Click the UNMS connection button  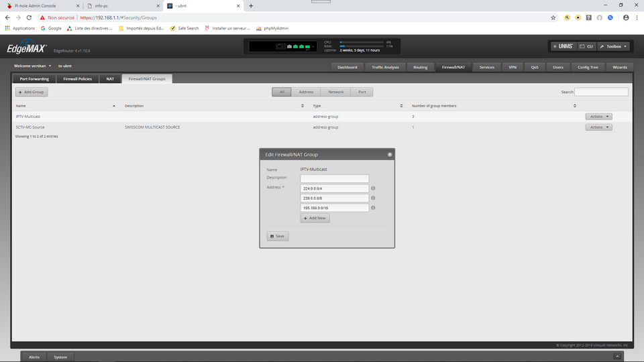(562, 46)
